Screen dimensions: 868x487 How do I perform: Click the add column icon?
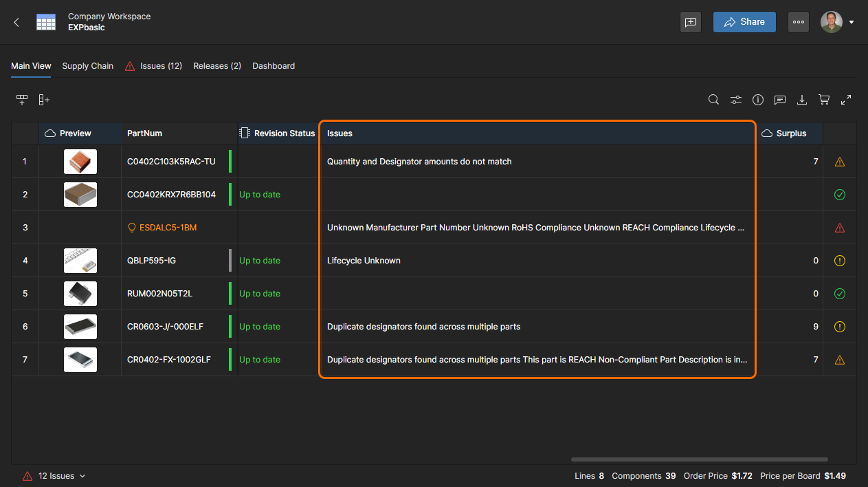click(x=44, y=100)
